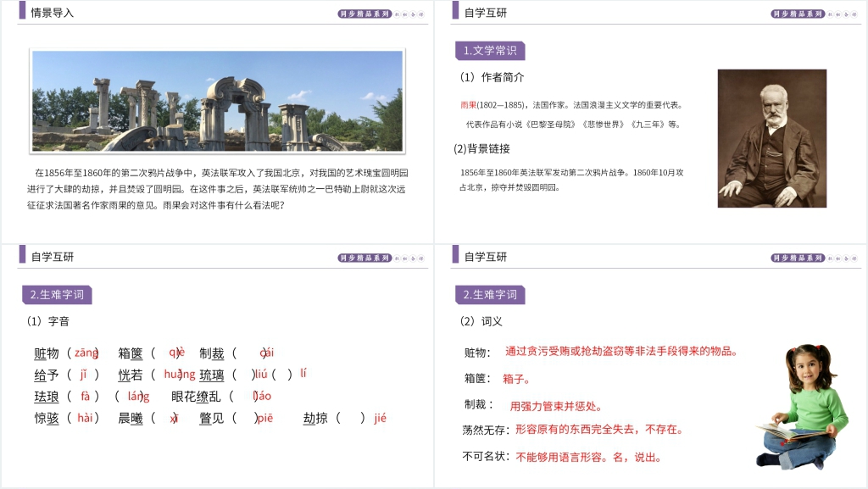Click the 制裁: term in the 词义 slide
Image resolution: width=868 pixels, height=489 pixels.
(479, 404)
